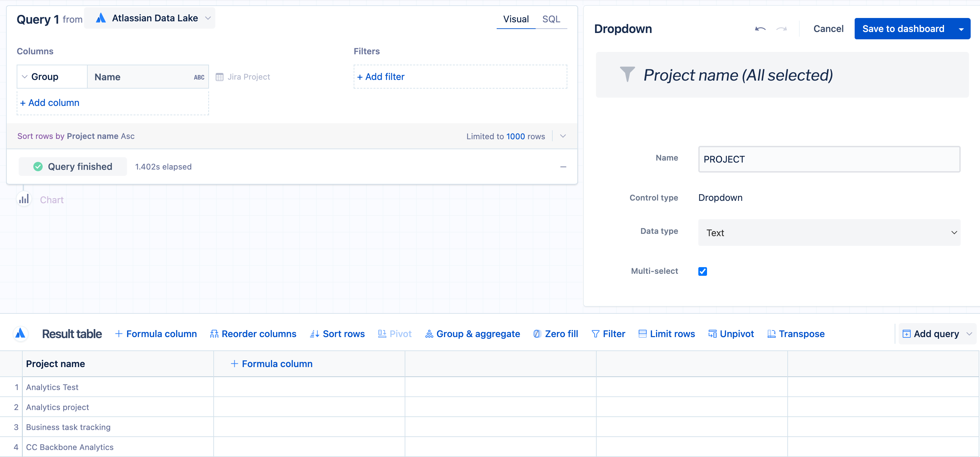This screenshot has height=457, width=980.
Task: Click the undo arrow icon
Action: 760,29
